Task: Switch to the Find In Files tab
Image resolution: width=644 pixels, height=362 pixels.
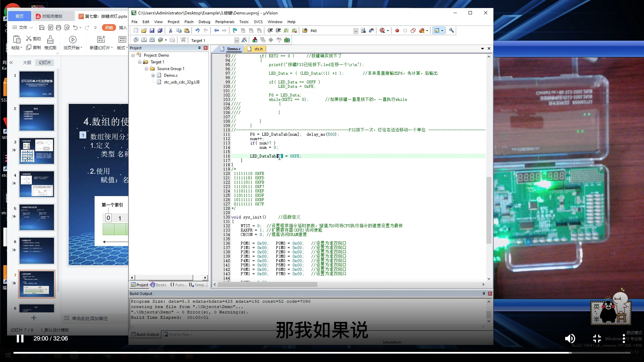Action: tap(176, 335)
